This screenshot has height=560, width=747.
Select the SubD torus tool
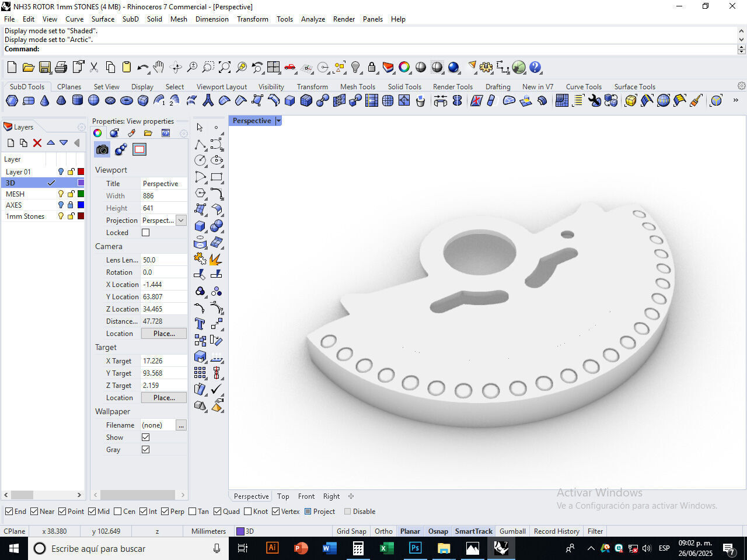126,100
